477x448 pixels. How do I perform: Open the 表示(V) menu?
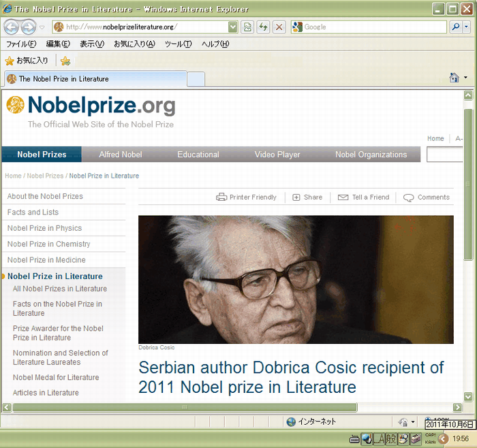tap(92, 44)
